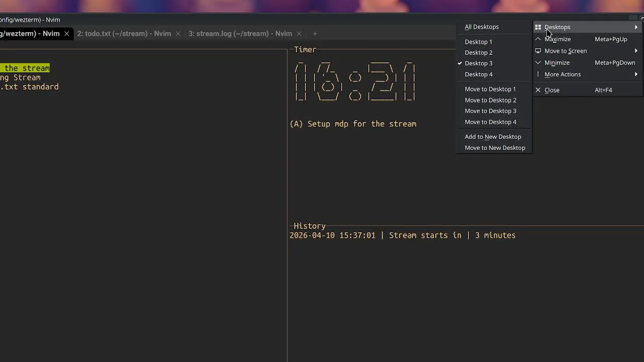Select Maximize in the window menu
This screenshot has height=362, width=644.
(588, 39)
